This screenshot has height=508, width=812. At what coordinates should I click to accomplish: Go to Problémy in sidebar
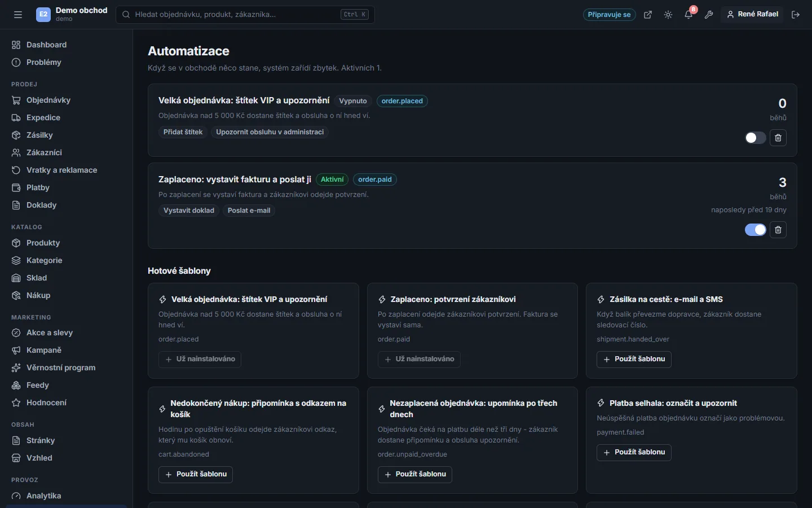(x=67, y=62)
